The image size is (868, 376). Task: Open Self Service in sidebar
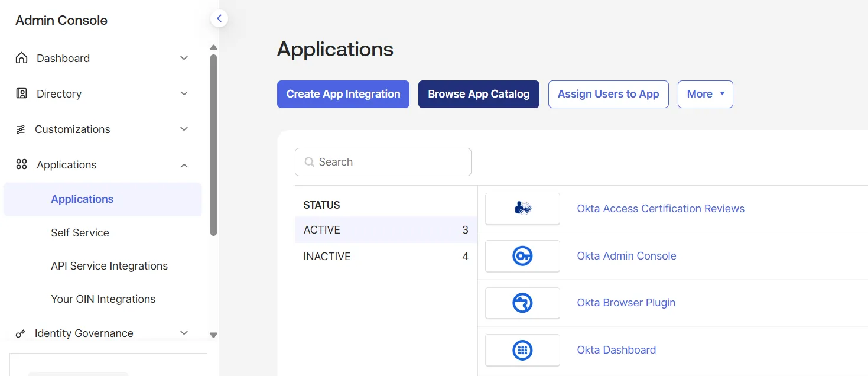(x=80, y=233)
